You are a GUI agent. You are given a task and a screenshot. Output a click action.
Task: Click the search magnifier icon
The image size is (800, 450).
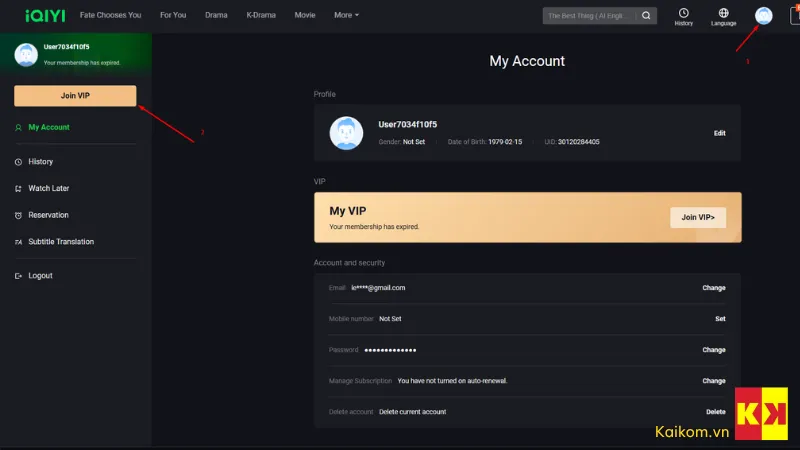coord(646,16)
